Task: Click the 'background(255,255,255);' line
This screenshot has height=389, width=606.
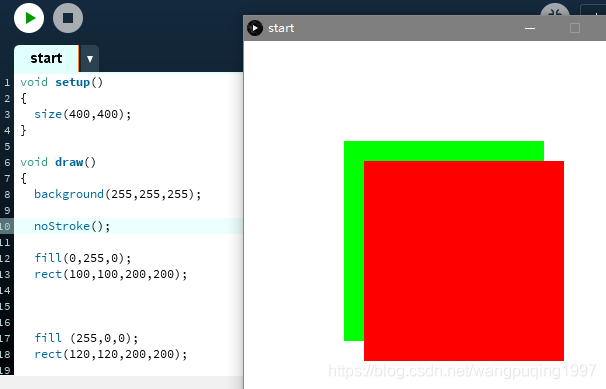Action: 117,194
